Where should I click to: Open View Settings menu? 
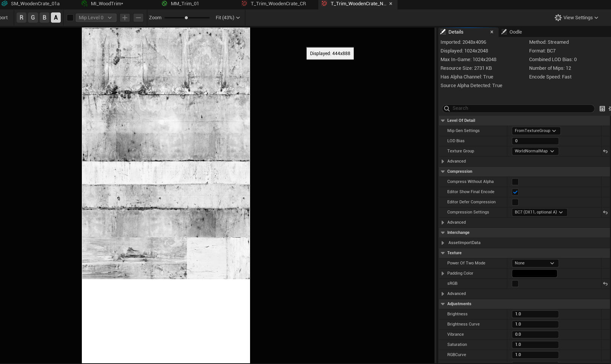point(576,18)
